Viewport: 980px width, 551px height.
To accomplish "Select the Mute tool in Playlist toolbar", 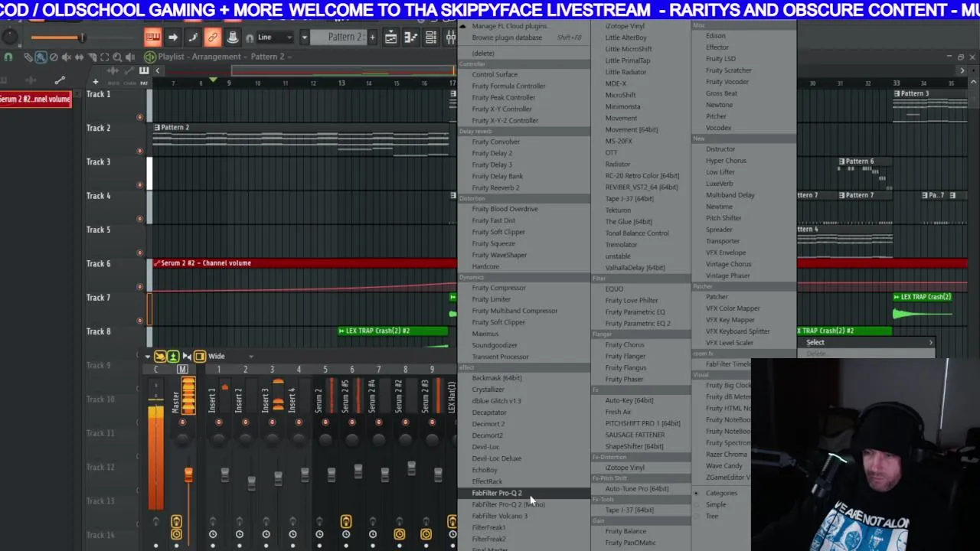I will click(x=67, y=57).
